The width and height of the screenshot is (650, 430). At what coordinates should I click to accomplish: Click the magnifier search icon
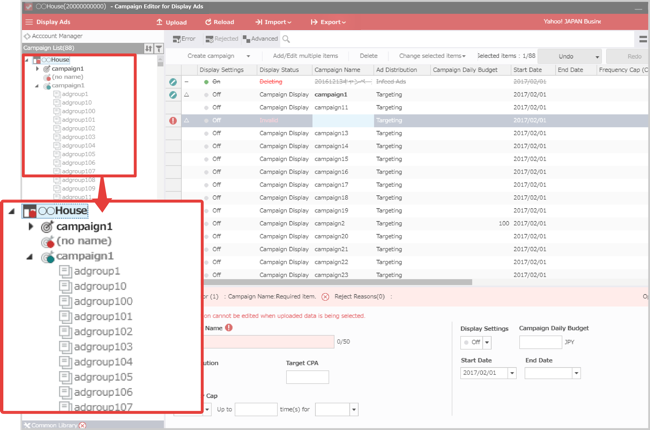[286, 39]
